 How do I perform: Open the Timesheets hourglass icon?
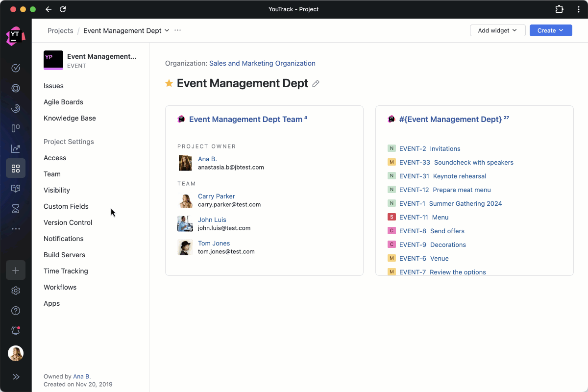[16, 209]
